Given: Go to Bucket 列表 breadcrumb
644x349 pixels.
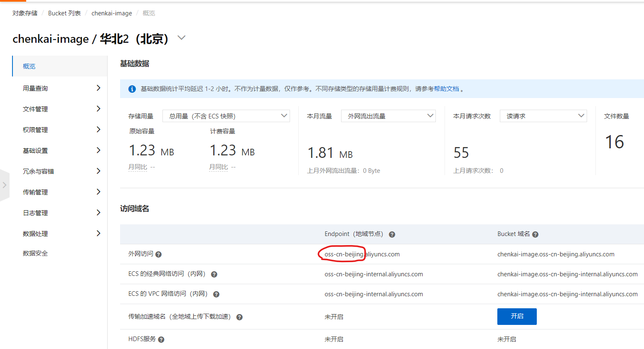Looking at the screenshot, I should [x=64, y=13].
